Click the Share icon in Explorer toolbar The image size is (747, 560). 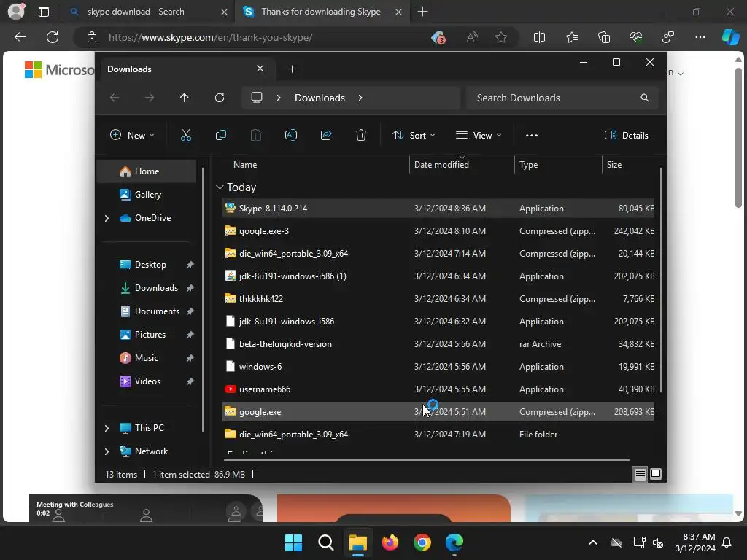[326, 135]
